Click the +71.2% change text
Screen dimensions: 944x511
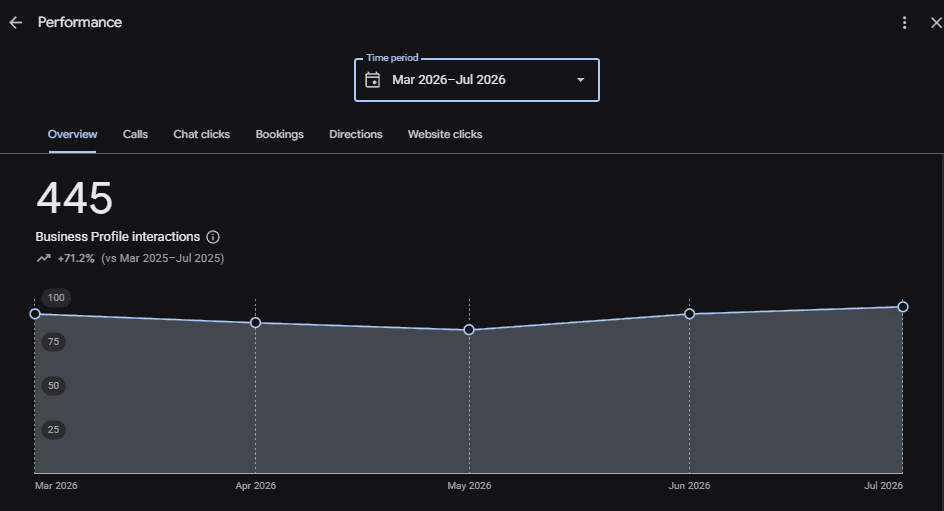coord(76,258)
